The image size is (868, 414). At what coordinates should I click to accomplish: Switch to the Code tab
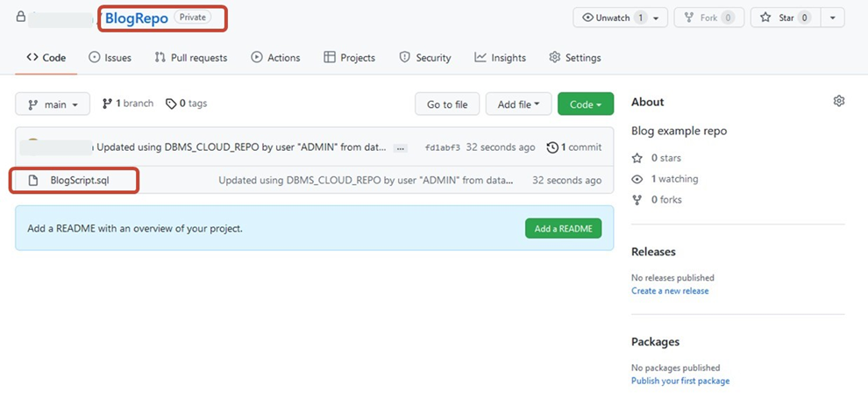point(46,58)
